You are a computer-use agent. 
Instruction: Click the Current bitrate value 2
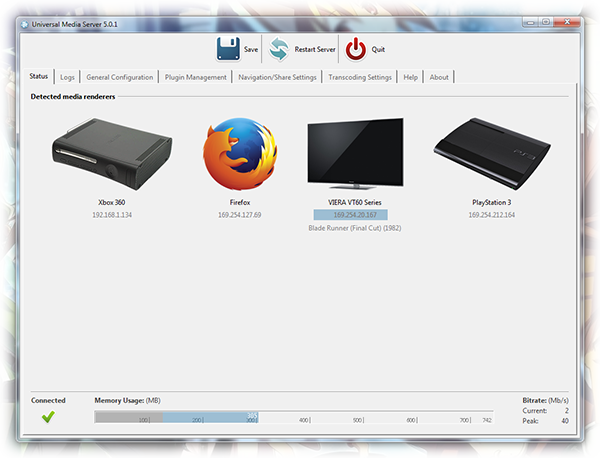pyautogui.click(x=566, y=411)
